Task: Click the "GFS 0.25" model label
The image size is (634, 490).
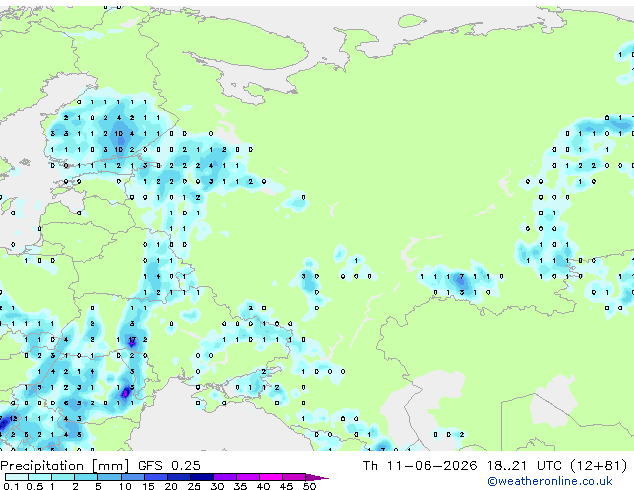Action: [x=169, y=466]
